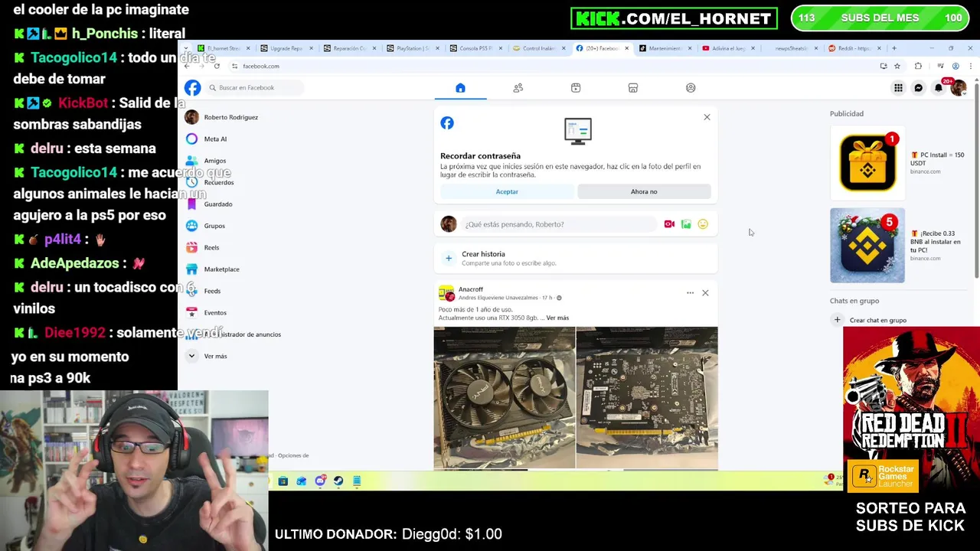Open the account profile picture menu
The height and width of the screenshot is (551, 980).
pyautogui.click(x=958, y=88)
